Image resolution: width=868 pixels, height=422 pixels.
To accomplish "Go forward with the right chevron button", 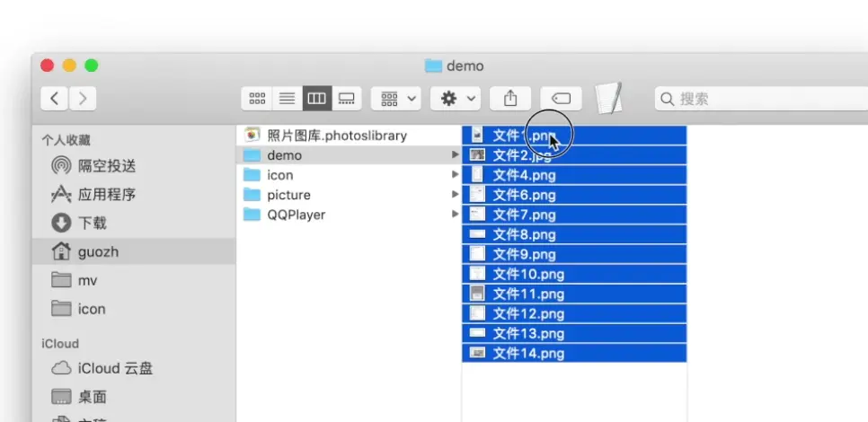I will [83, 99].
